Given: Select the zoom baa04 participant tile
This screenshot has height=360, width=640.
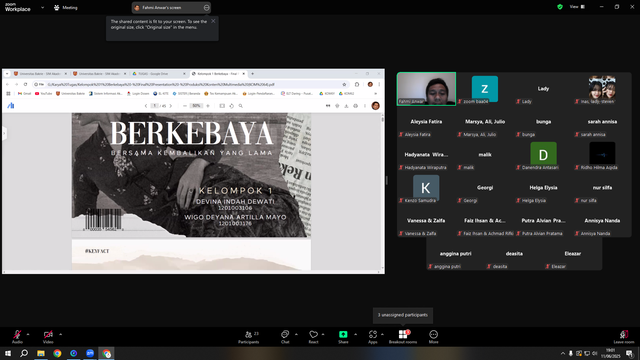Looking at the screenshot, I should [x=485, y=89].
